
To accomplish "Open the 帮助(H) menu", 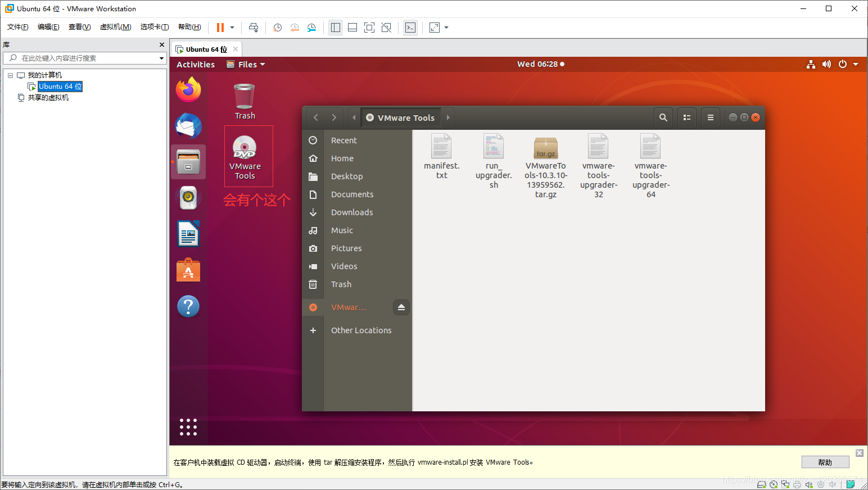I will (189, 27).
